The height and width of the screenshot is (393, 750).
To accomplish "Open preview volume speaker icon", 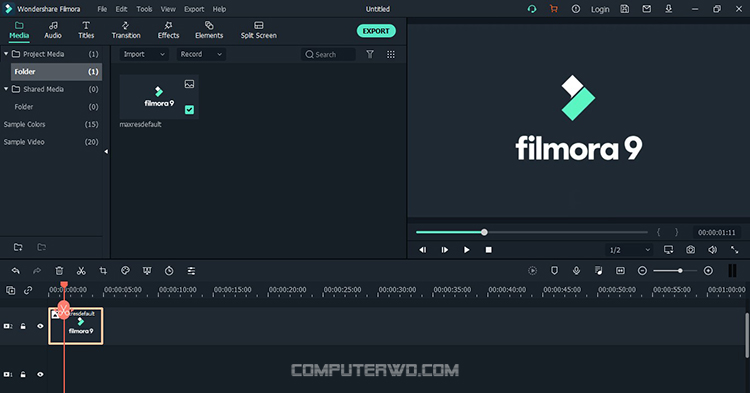I will coord(712,250).
